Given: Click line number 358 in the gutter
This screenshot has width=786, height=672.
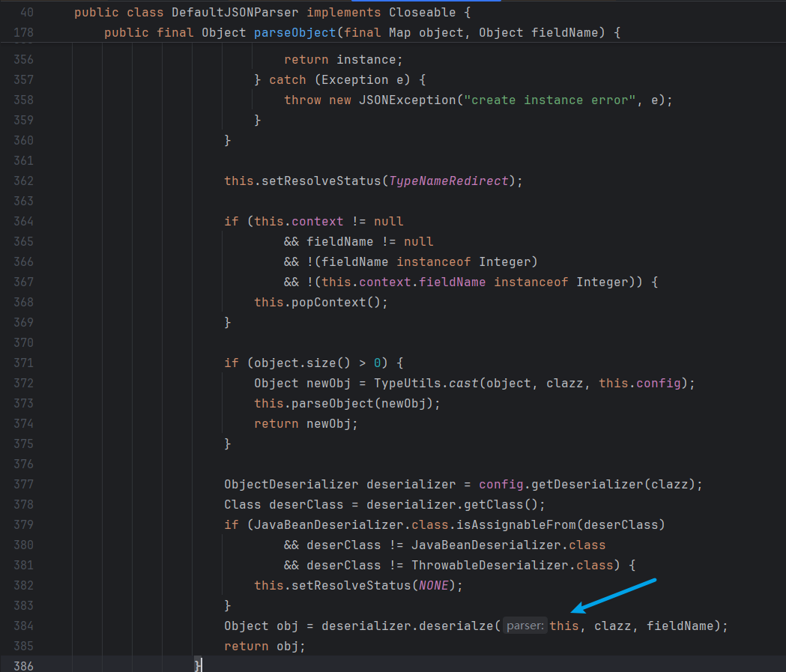Looking at the screenshot, I should 23,100.
